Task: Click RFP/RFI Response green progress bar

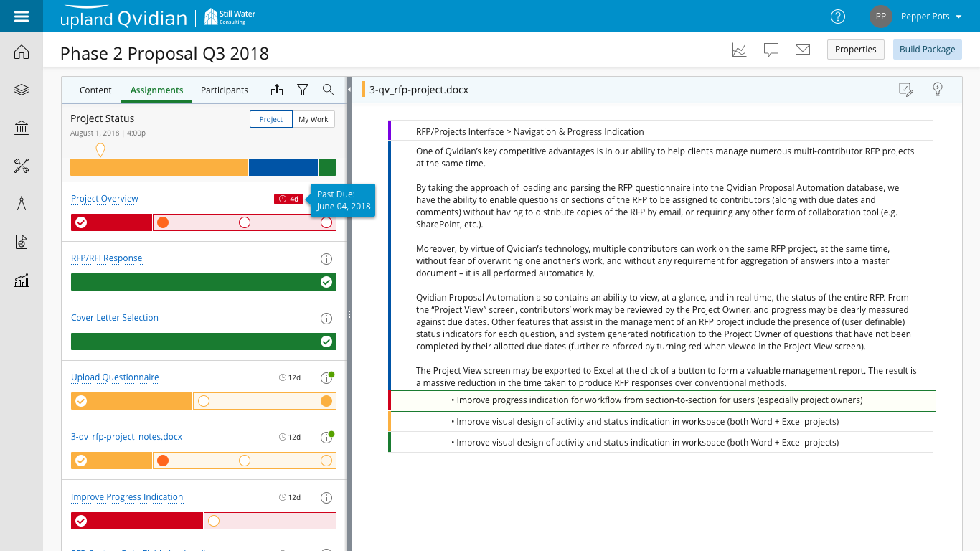Action: coord(204,282)
